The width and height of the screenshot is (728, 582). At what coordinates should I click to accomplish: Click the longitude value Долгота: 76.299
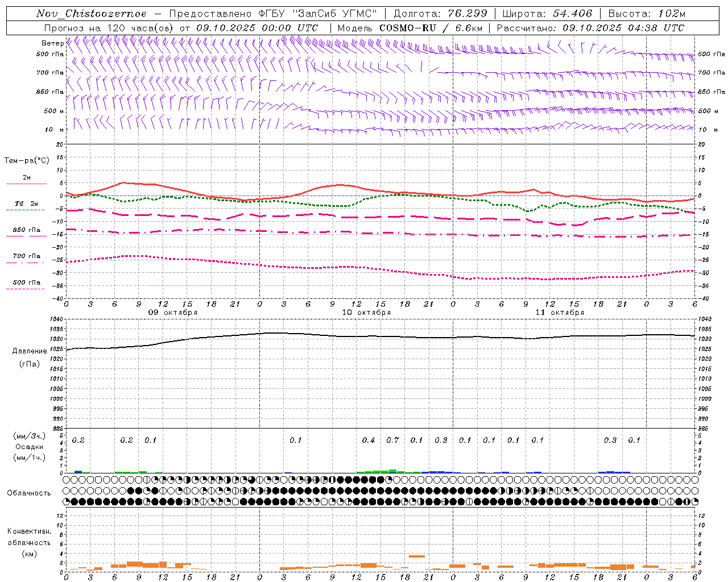440,14
